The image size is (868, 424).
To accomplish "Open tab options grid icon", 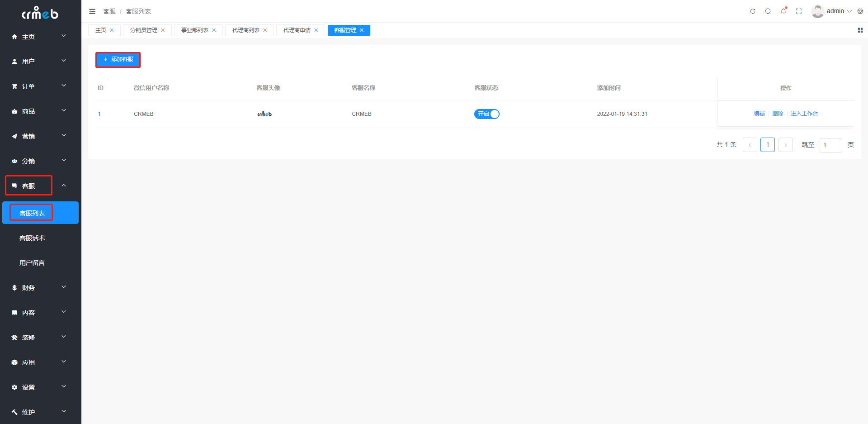I will click(860, 30).
